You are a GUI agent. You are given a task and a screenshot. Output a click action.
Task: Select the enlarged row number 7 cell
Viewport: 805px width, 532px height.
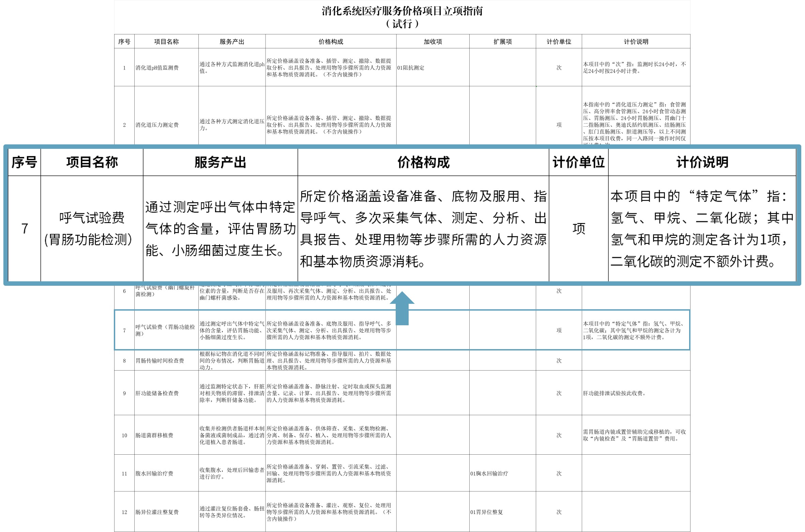tap(24, 229)
